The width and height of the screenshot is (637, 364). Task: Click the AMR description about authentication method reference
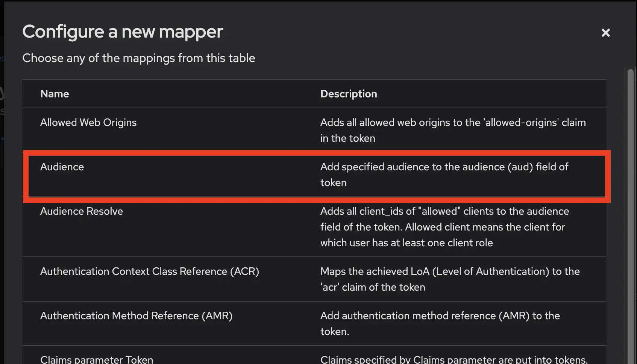point(440,323)
